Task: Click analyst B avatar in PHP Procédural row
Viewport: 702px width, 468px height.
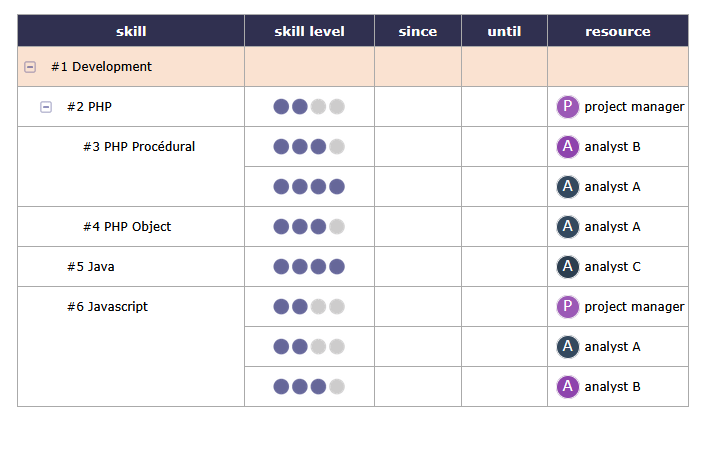Action: [x=568, y=147]
